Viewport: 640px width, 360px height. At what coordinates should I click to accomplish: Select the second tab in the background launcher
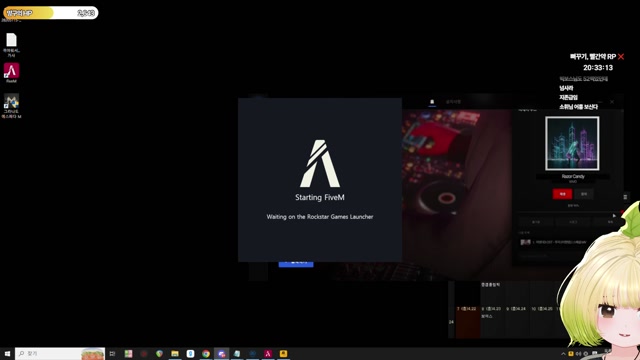tap(453, 102)
